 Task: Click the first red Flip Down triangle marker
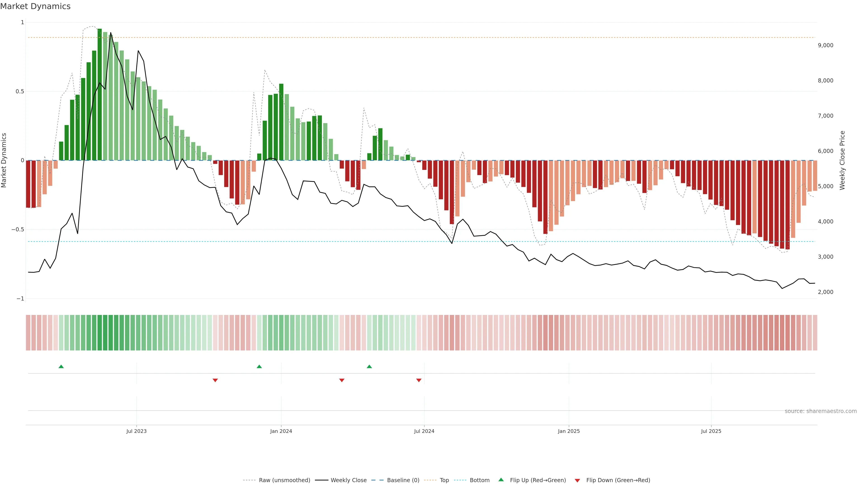pyautogui.click(x=215, y=380)
